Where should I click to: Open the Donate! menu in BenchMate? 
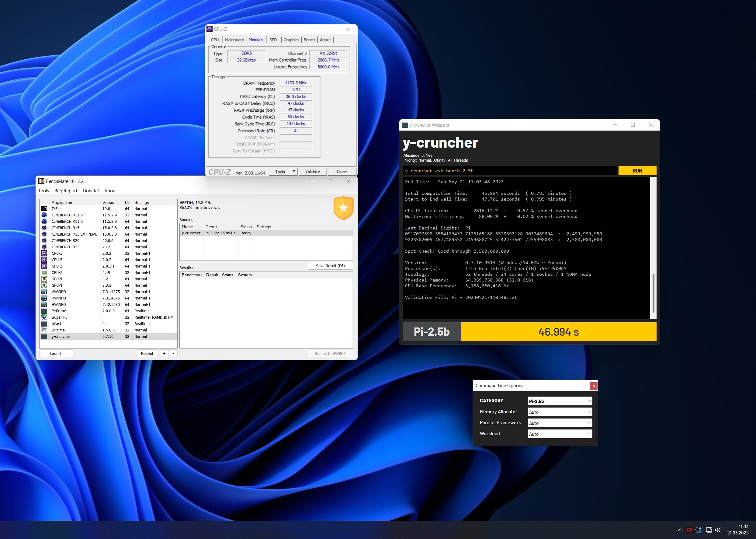[91, 191]
